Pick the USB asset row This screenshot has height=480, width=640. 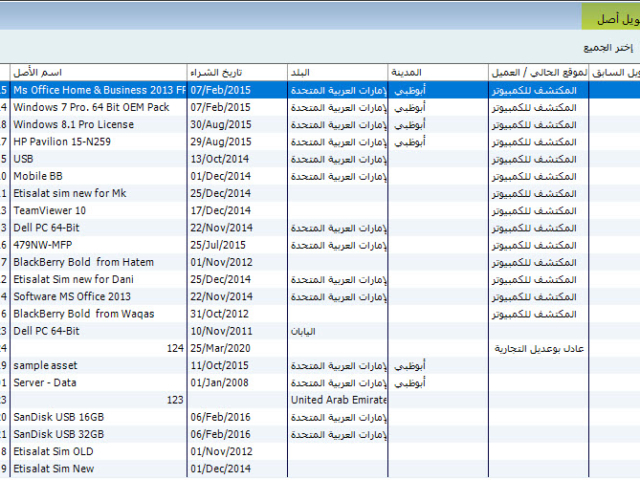tap(320, 159)
